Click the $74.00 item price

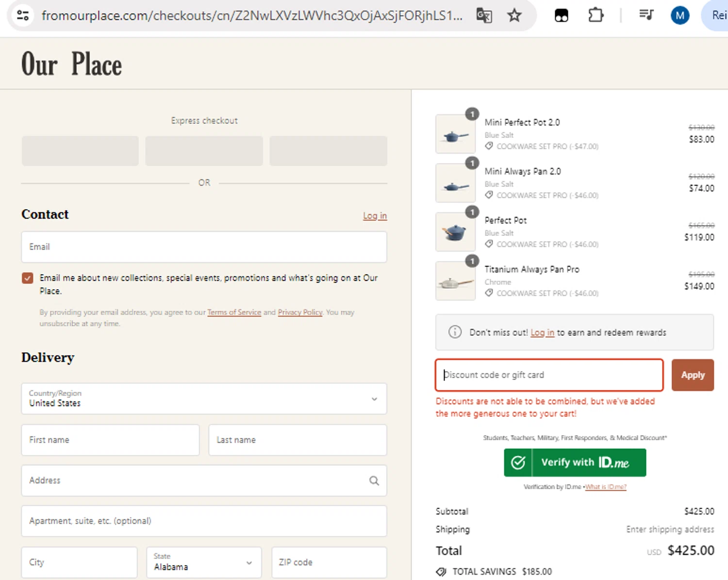pos(702,188)
